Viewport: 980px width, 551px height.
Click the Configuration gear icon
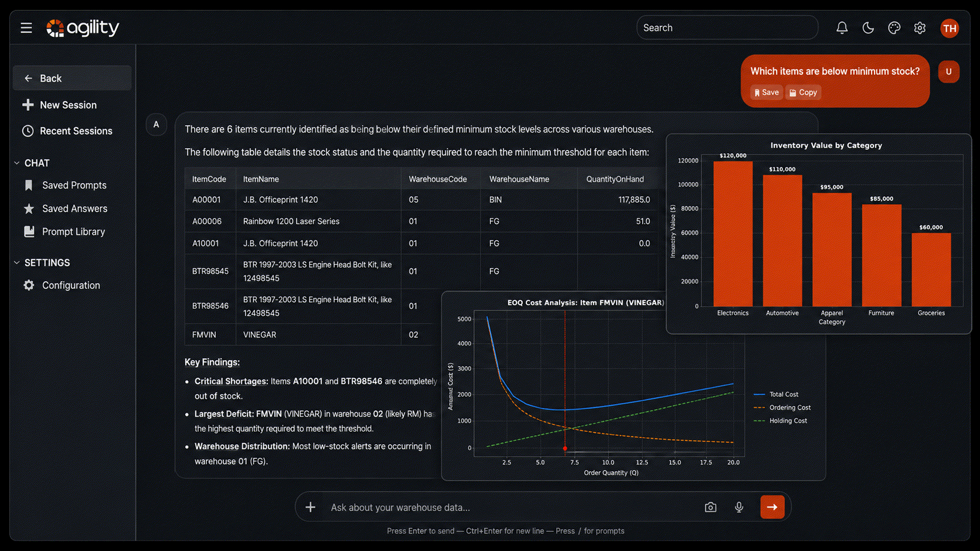point(29,285)
